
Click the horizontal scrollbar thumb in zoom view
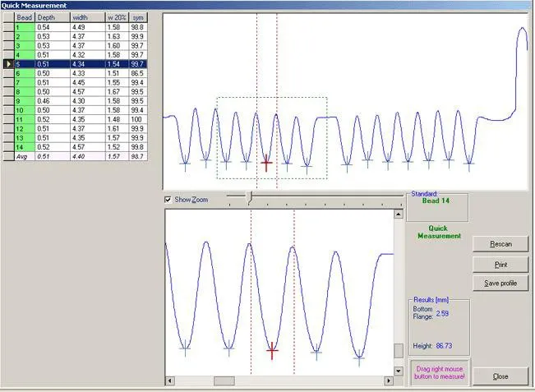(224, 380)
